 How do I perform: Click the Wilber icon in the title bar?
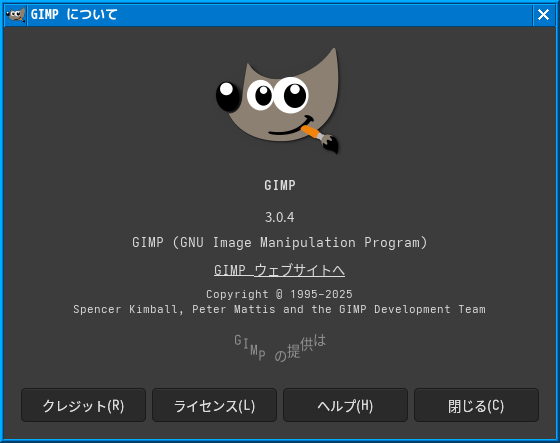15,15
